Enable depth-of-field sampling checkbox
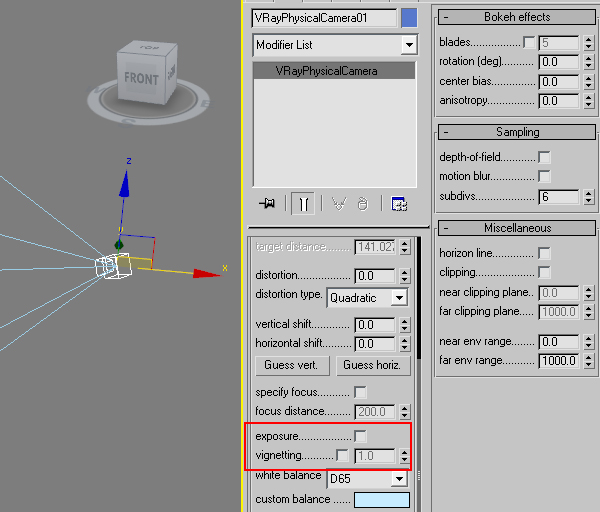 (544, 157)
